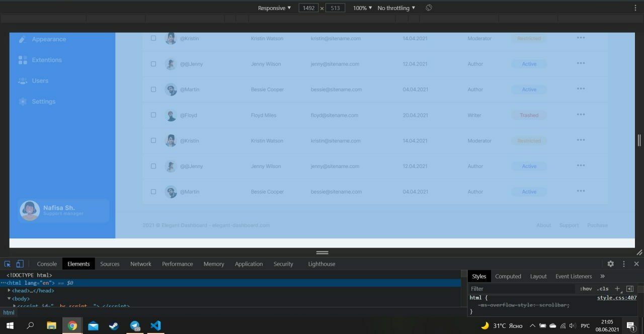Toggle the .cls class editor
This screenshot has width=644, height=334.
(x=603, y=289)
